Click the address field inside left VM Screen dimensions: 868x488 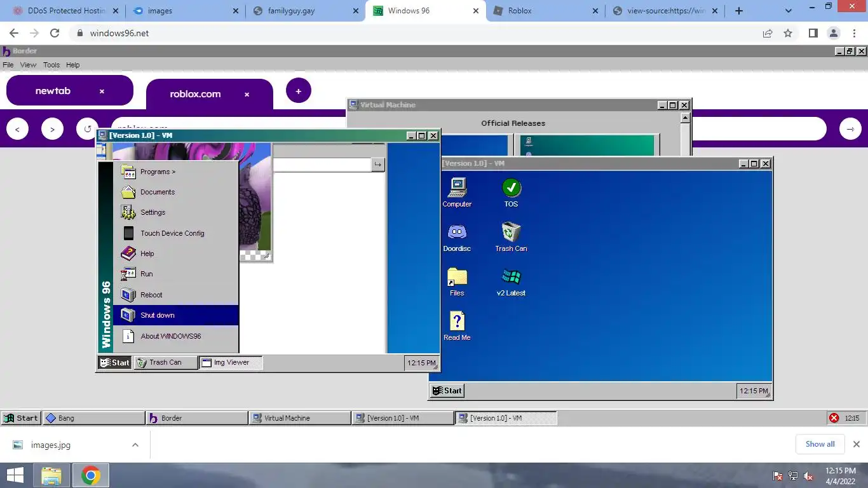322,165
